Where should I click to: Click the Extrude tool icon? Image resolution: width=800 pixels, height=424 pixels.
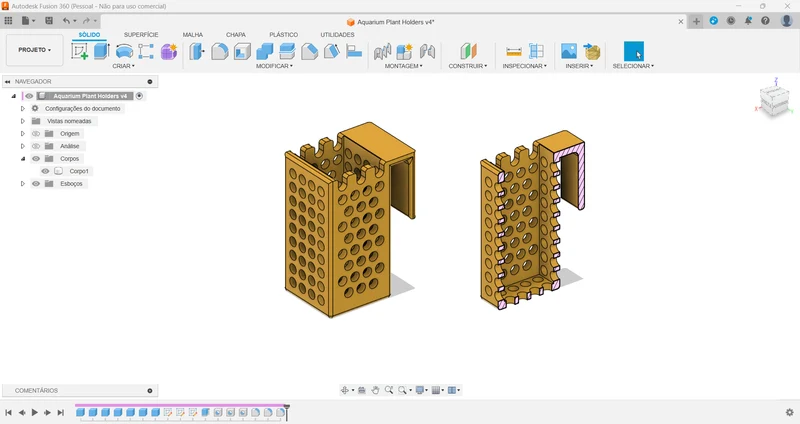[x=102, y=51]
